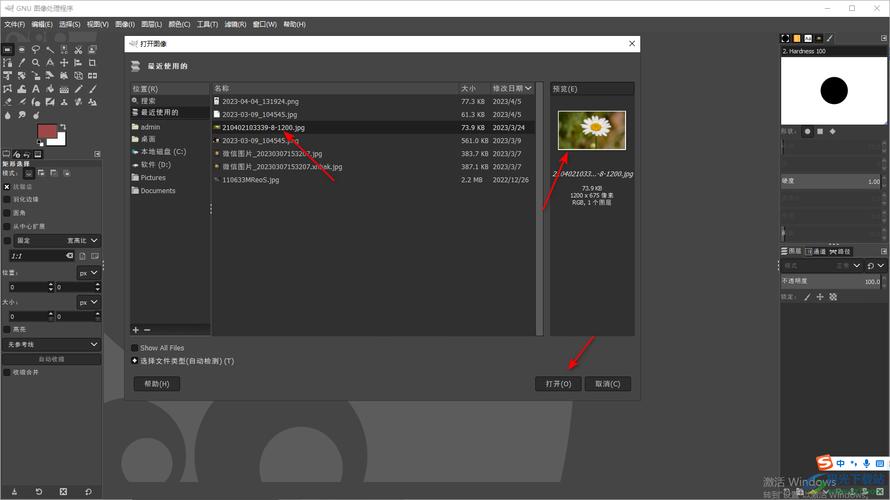This screenshot has height=500, width=890.
Task: Open the brush panel configuration menu button
Action: 884,38
